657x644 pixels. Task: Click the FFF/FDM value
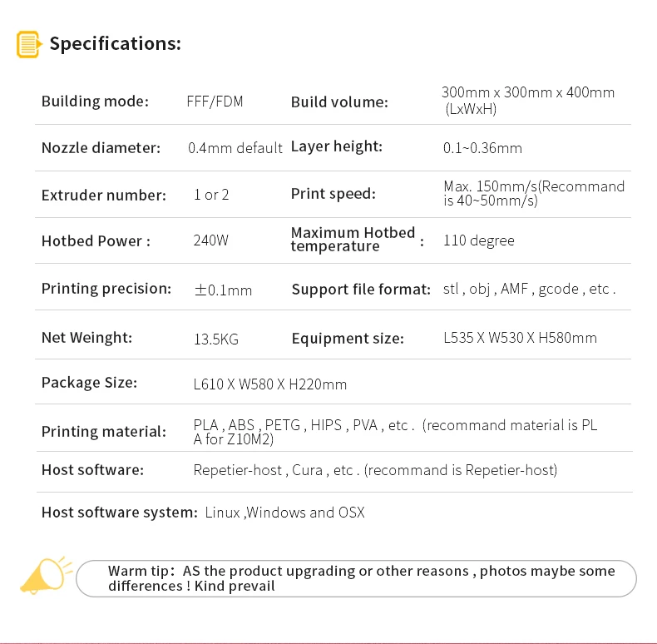tap(215, 102)
